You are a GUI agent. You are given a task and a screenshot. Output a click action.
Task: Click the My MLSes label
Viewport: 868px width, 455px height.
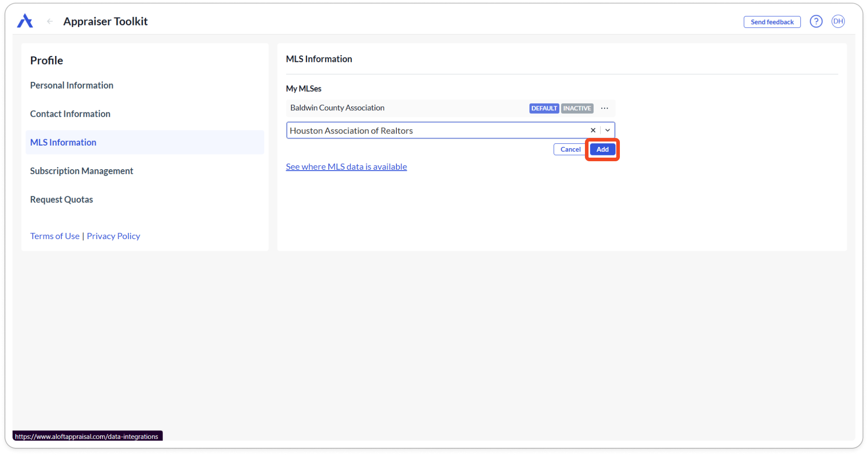(x=304, y=89)
